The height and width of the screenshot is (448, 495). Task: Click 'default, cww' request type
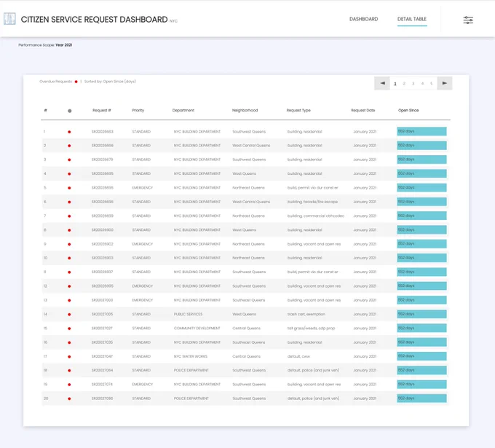298,356
